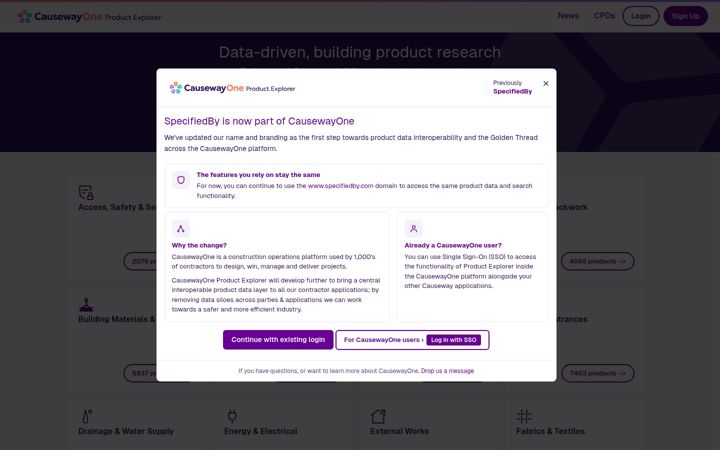Viewport: 720px width, 450px height.
Task: Open the News menu item
Action: [568, 16]
